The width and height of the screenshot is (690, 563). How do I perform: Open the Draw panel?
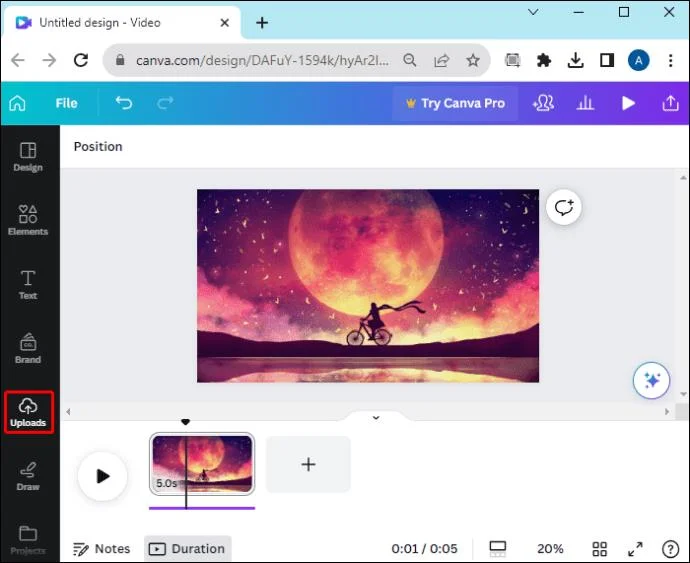[x=28, y=476]
